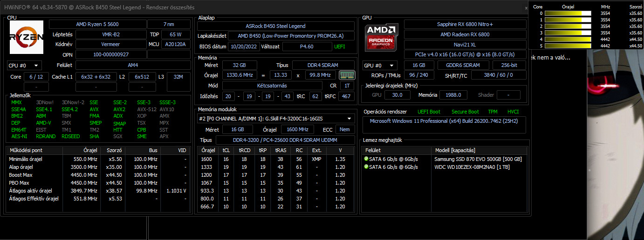Click the 1T command rate field
Viewport: 644px width, 240px height.
347,86
